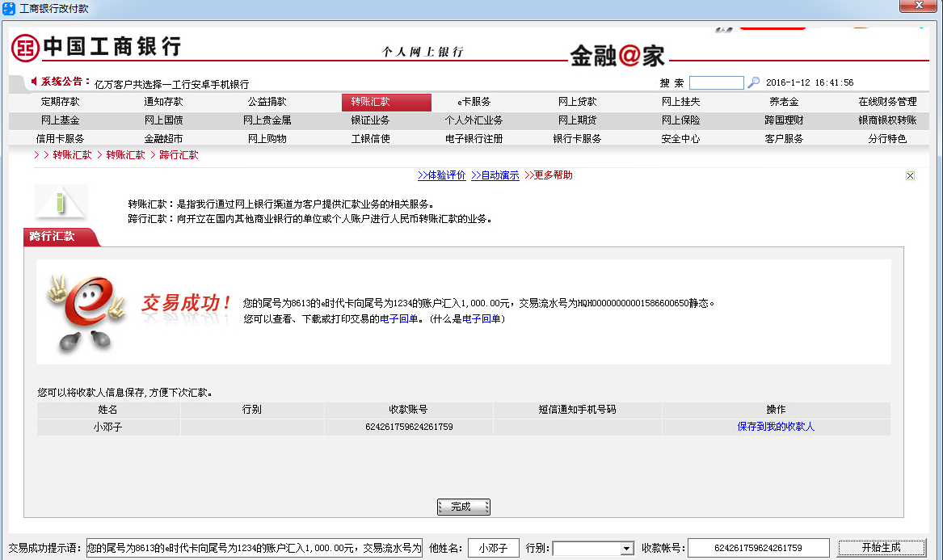Click the 收款账号 column header
The height and width of the screenshot is (560, 943).
408,410
